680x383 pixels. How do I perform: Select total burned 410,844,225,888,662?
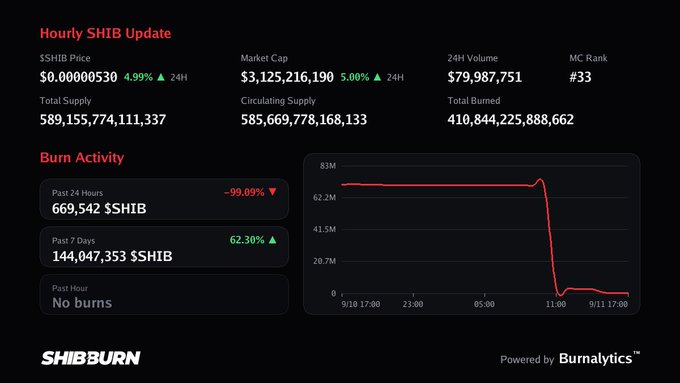tap(510, 120)
